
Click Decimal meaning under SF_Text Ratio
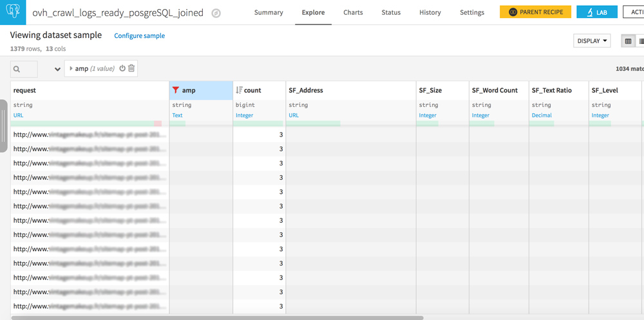[542, 115]
